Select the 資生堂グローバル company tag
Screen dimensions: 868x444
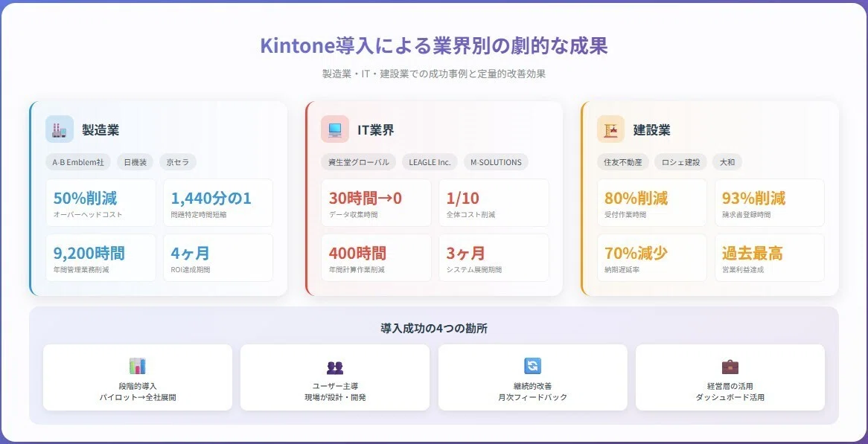(359, 162)
